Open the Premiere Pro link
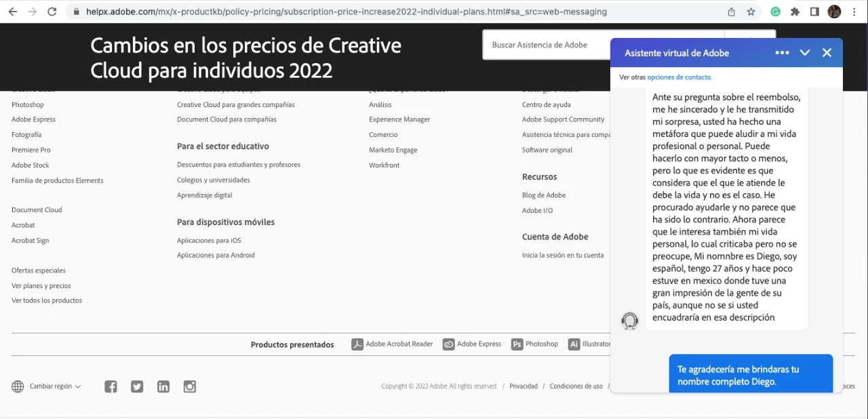The image size is (868, 419). click(31, 150)
